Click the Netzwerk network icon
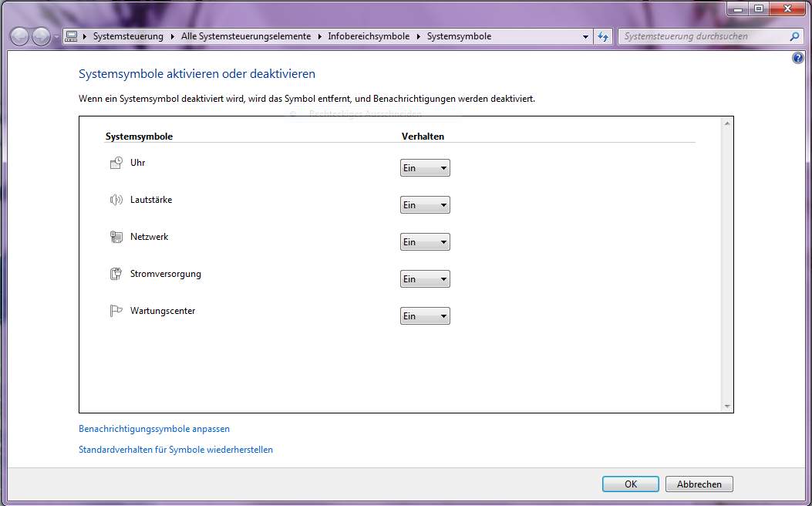The height and width of the screenshot is (506, 812). pos(116,236)
